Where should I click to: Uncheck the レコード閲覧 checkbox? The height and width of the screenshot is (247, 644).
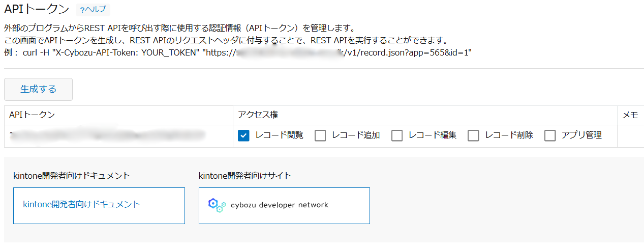243,135
